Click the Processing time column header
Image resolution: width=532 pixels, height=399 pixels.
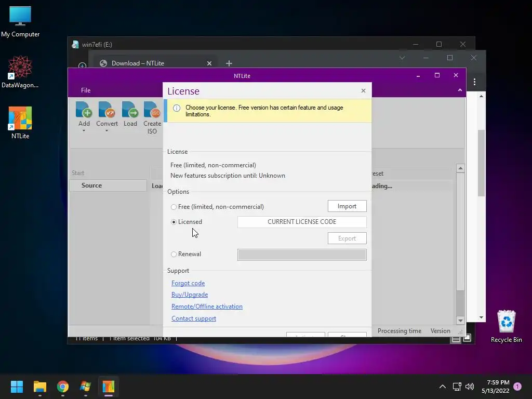[x=400, y=331]
